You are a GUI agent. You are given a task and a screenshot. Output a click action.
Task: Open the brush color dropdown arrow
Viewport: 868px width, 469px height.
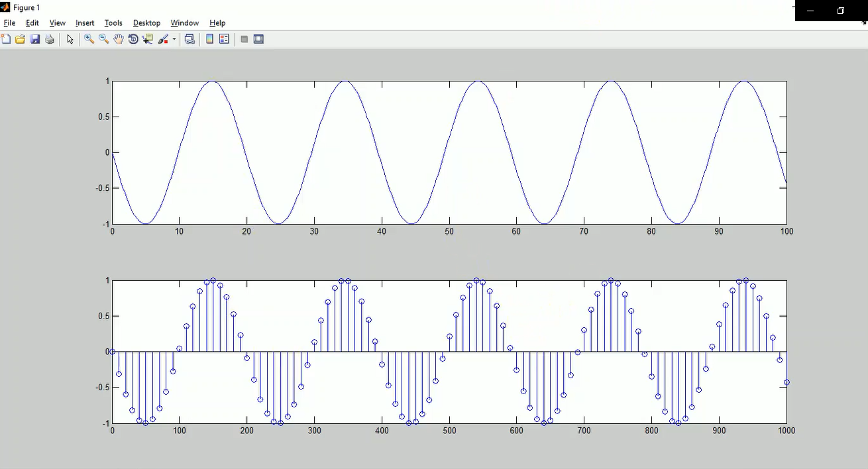click(x=174, y=39)
